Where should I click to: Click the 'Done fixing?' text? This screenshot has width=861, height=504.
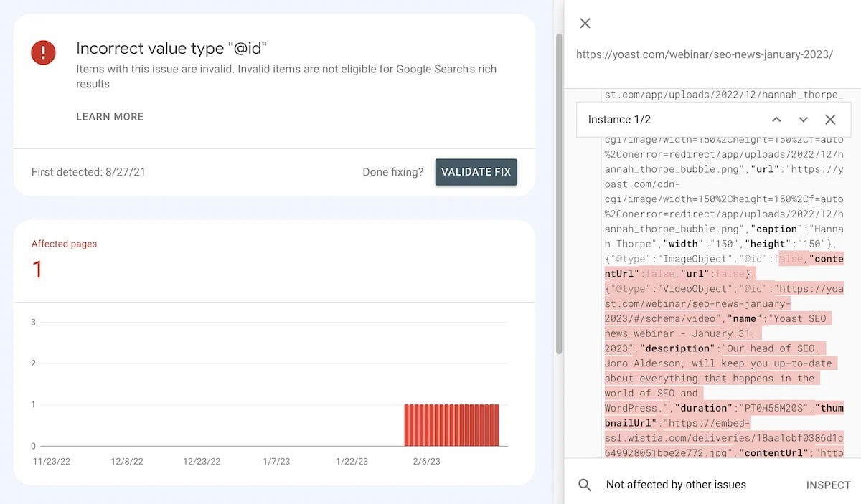[x=394, y=171]
